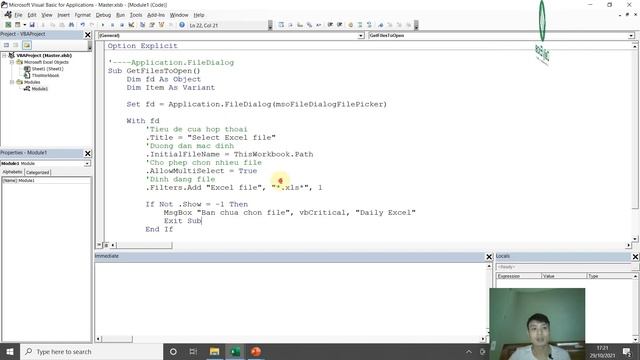The height and width of the screenshot is (360, 640).
Task: Toggle Folders in the Project panel
Action: pos(27,45)
